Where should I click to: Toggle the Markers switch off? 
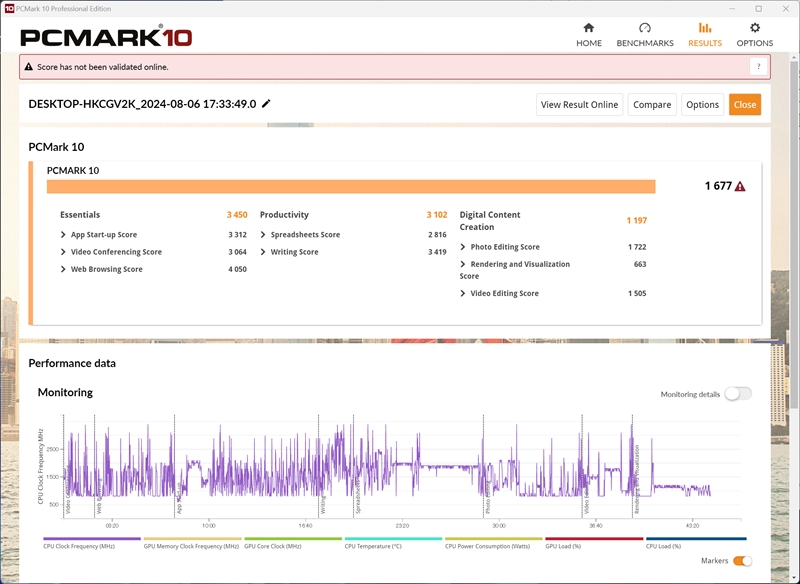pos(742,561)
